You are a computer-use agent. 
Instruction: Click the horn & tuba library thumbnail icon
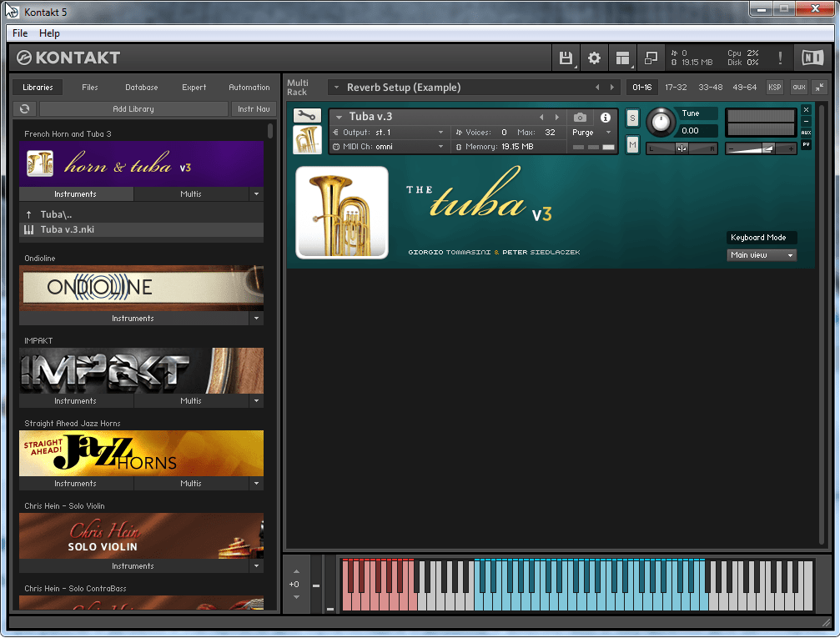click(x=40, y=163)
